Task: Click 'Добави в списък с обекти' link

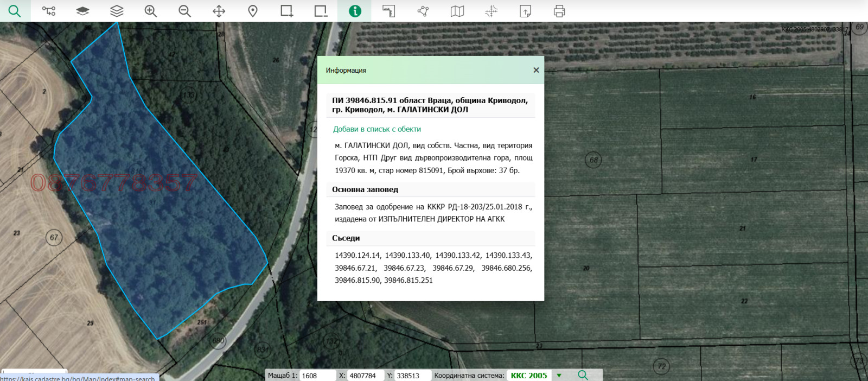Action: [x=377, y=129]
